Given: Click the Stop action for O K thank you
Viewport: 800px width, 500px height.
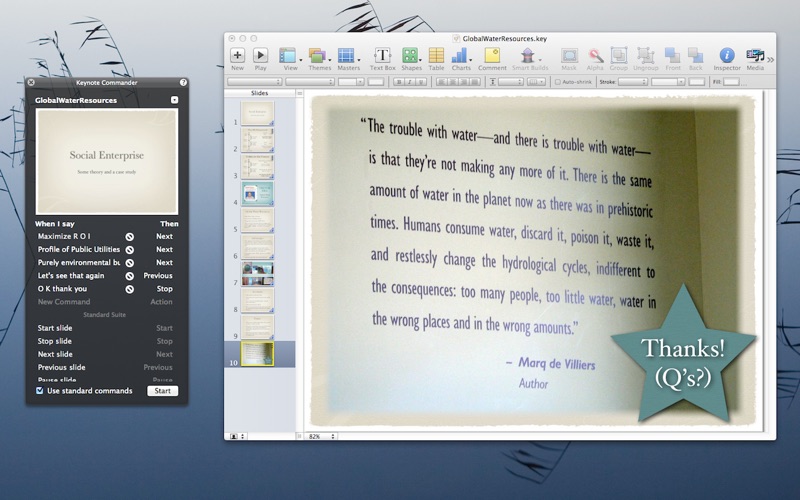Looking at the screenshot, I should [164, 289].
